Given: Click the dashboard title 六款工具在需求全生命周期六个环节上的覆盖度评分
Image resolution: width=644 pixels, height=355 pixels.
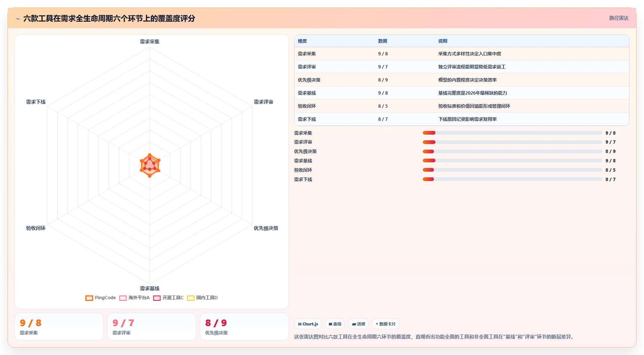Looking at the screenshot, I should [x=109, y=18].
